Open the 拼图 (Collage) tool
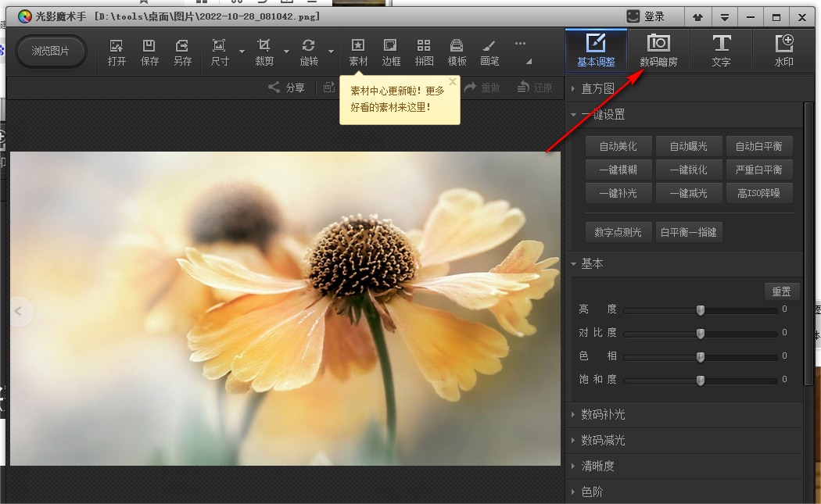 (424, 52)
